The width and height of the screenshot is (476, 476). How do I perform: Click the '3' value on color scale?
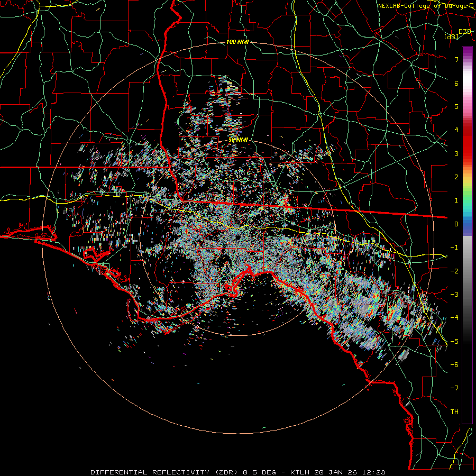(456, 153)
